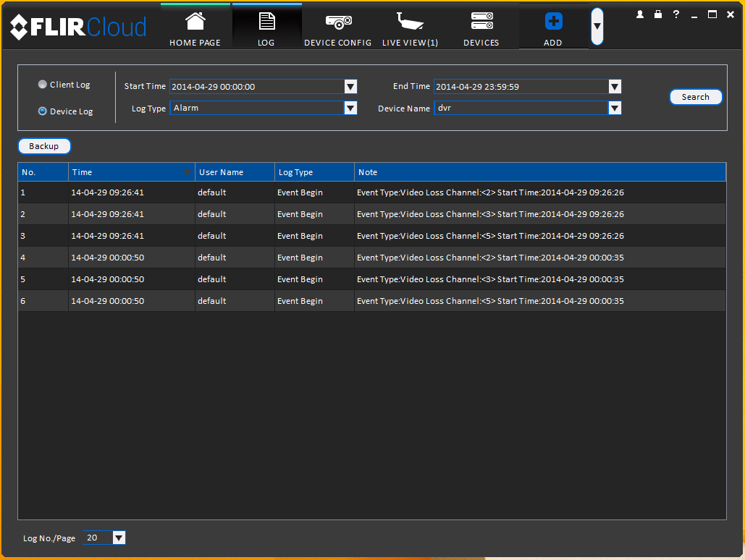Select log row number 4

[x=372, y=258]
